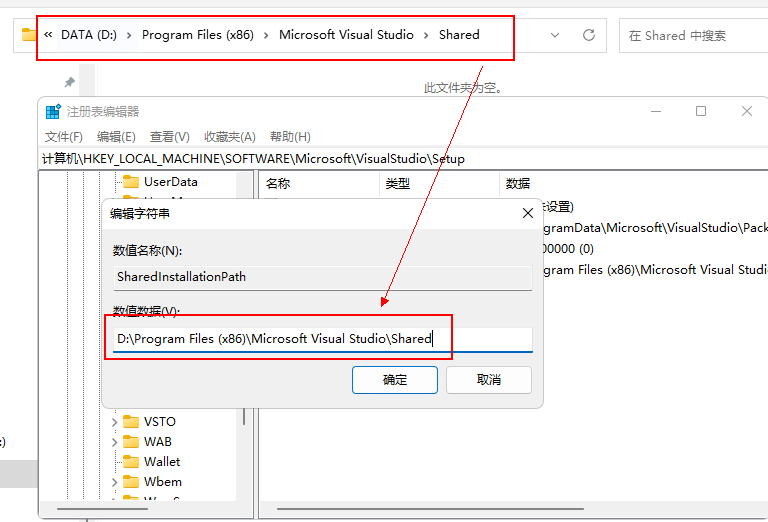This screenshot has height=522, width=768.
Task: Cancel with the 取消 button
Action: coord(489,380)
